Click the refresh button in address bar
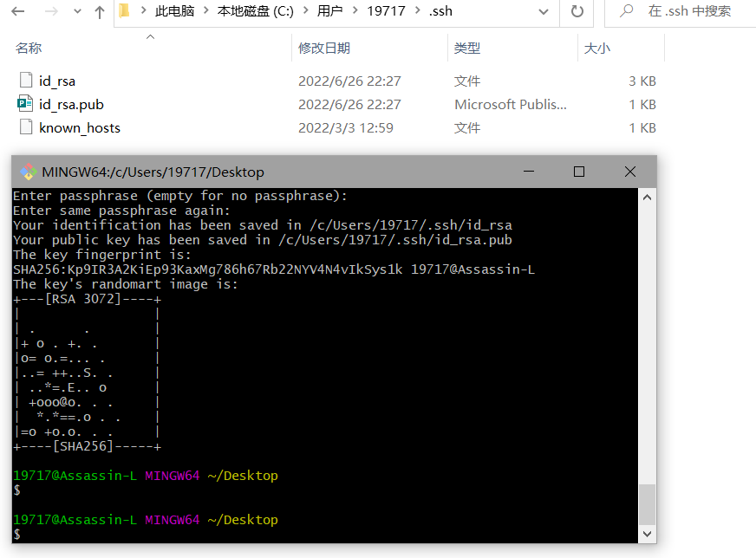The image size is (756, 558). (x=576, y=12)
